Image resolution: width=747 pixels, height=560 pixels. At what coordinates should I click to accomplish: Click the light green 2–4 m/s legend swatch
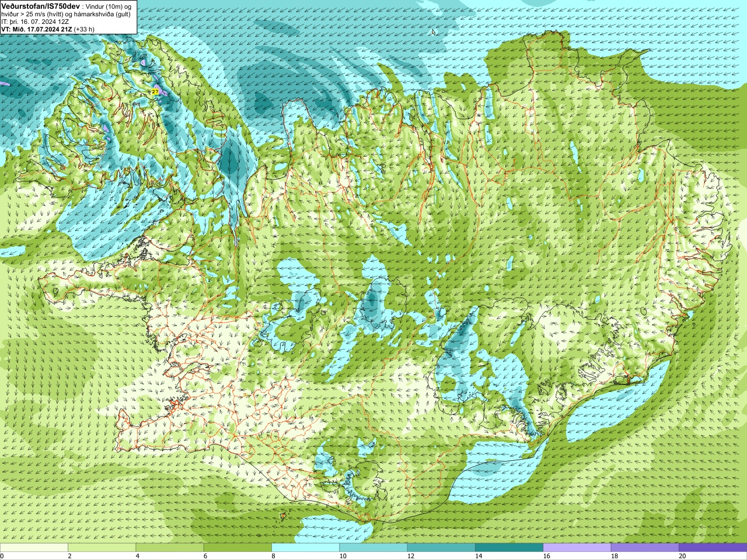(x=102, y=548)
